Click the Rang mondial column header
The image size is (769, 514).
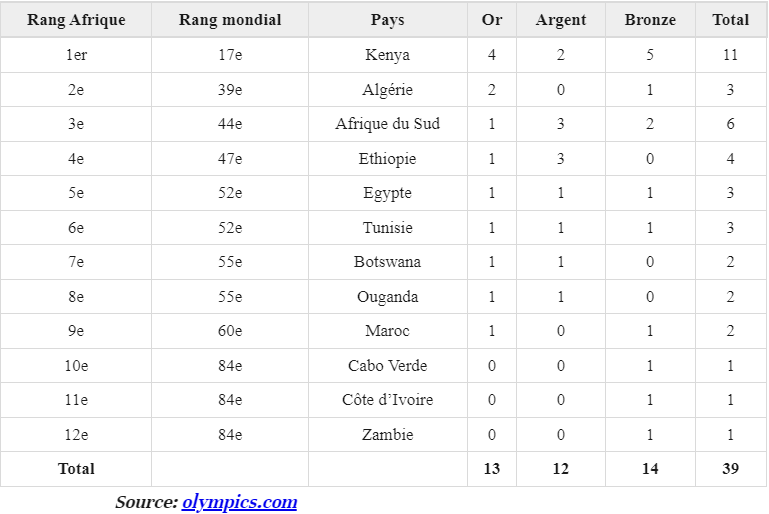pyautogui.click(x=230, y=20)
